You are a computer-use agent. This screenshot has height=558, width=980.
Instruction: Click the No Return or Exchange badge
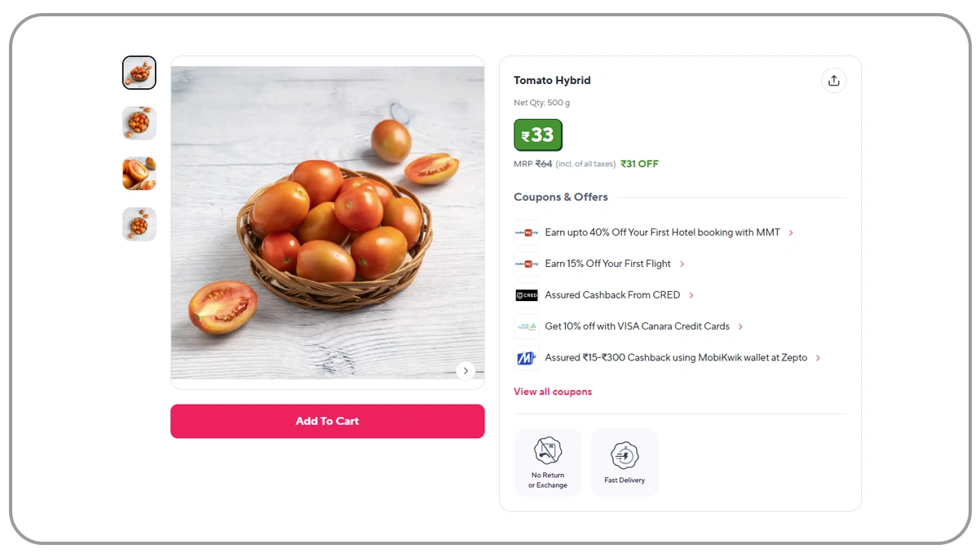548,462
